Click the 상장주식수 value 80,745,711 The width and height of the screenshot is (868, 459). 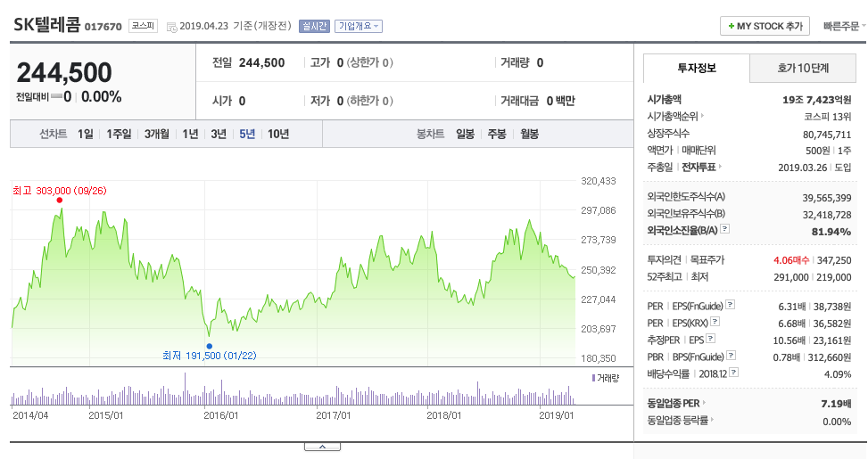[x=827, y=135]
